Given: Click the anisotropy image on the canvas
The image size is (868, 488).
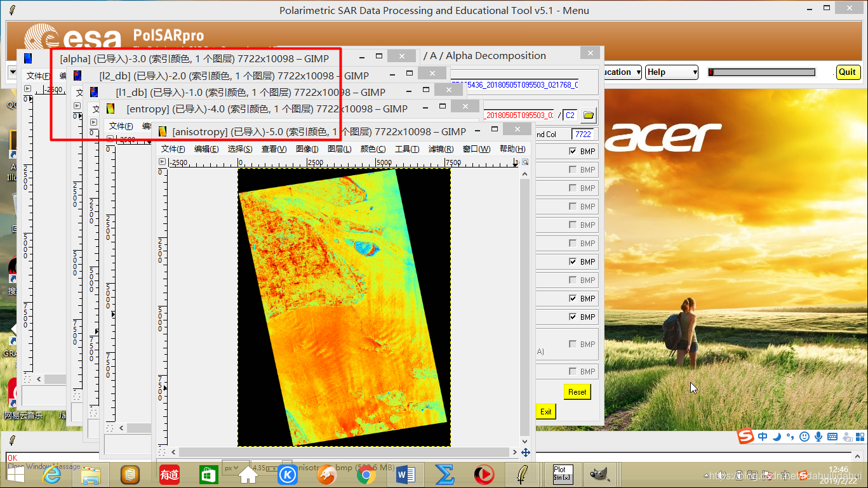Looking at the screenshot, I should (x=344, y=307).
